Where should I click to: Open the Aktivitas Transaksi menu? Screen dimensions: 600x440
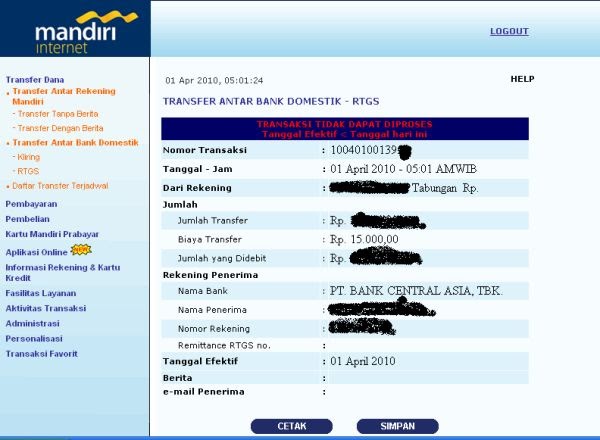pyautogui.click(x=46, y=308)
